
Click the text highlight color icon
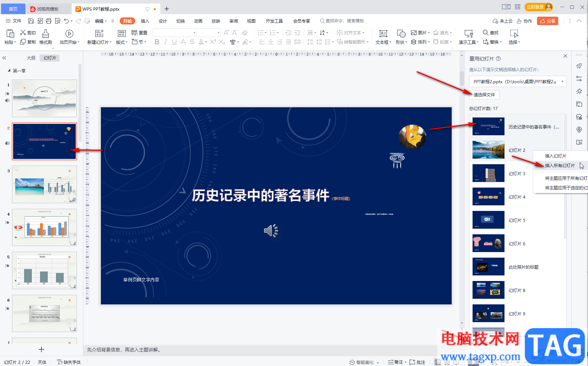245,42
